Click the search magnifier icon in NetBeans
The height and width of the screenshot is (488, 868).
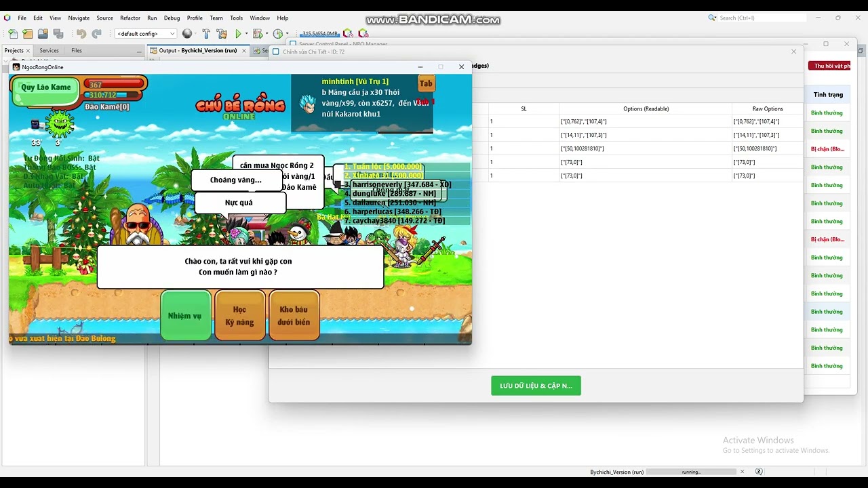pos(712,18)
